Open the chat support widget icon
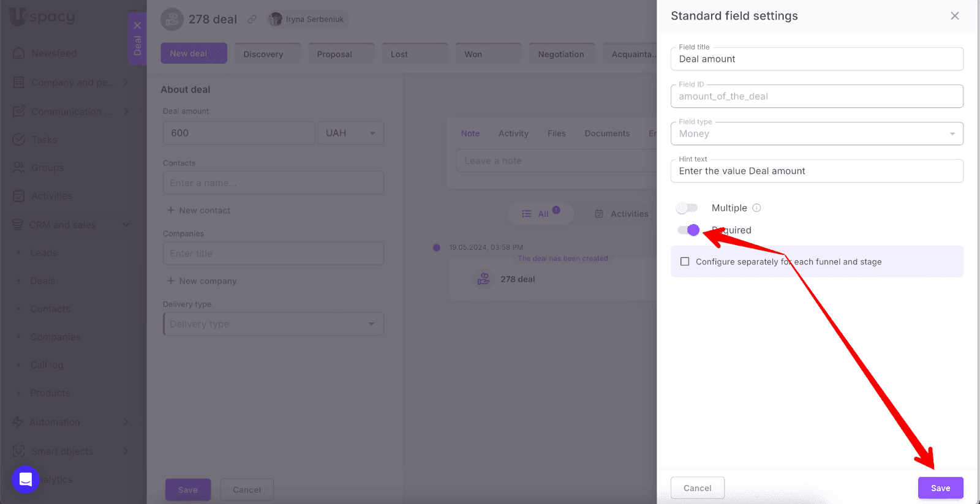The height and width of the screenshot is (504, 980). 26,480
